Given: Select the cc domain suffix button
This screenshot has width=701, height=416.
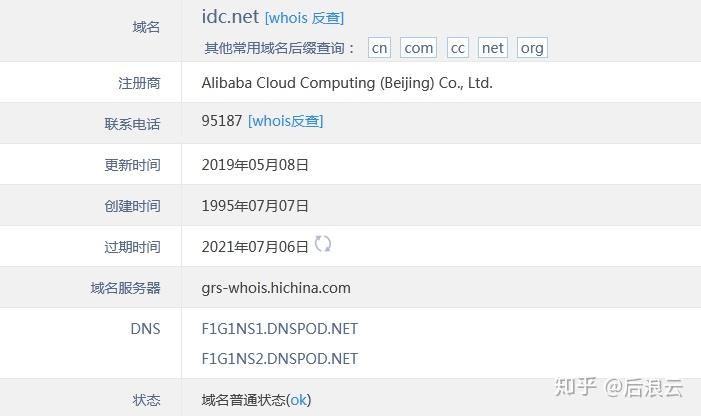Looking at the screenshot, I should tap(458, 48).
